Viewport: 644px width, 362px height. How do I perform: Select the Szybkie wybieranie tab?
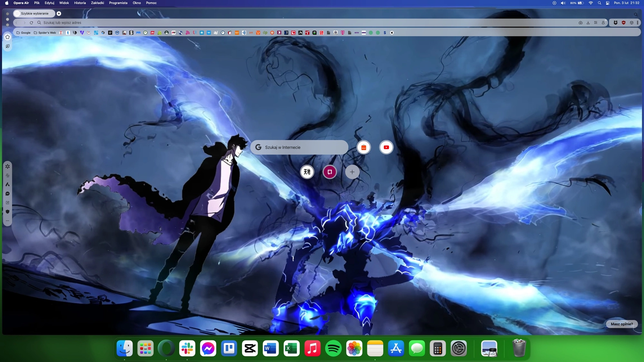34,14
